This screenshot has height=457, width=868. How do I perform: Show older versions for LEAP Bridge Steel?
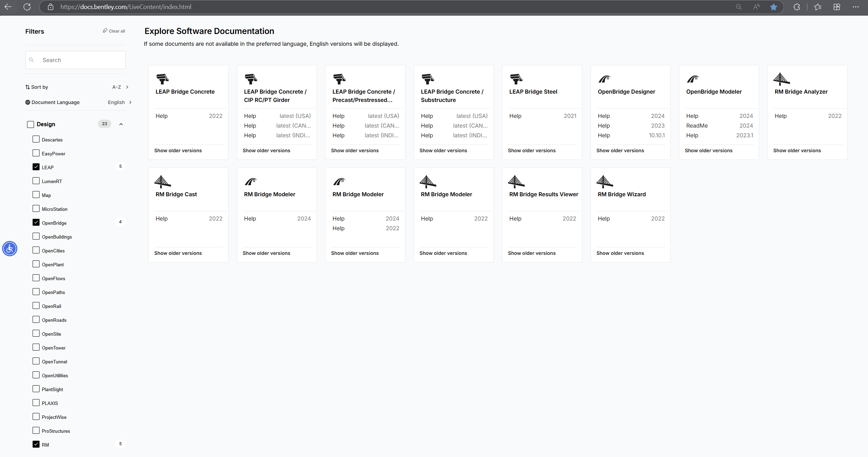tap(532, 150)
